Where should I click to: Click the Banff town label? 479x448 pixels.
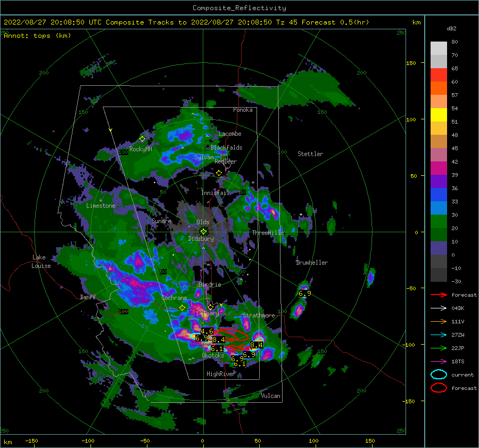pyautogui.click(x=88, y=297)
